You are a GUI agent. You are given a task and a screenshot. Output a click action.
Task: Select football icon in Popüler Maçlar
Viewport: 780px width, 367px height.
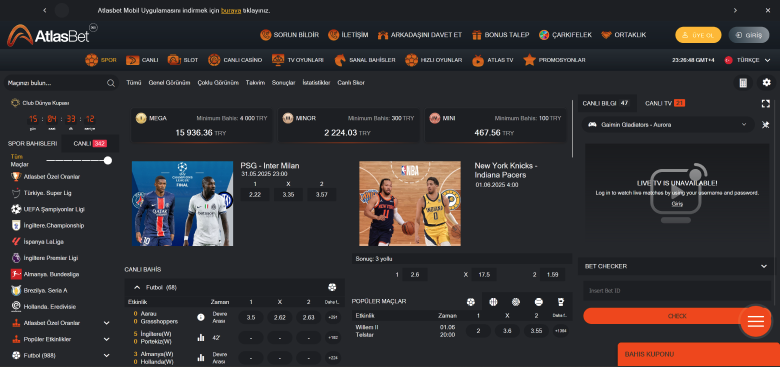tap(471, 301)
